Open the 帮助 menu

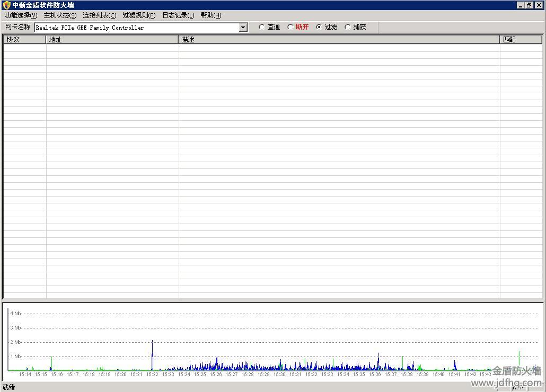click(210, 15)
